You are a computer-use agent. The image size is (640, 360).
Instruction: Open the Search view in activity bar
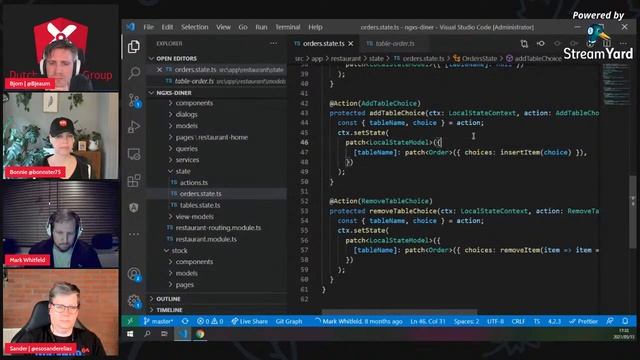click(134, 73)
